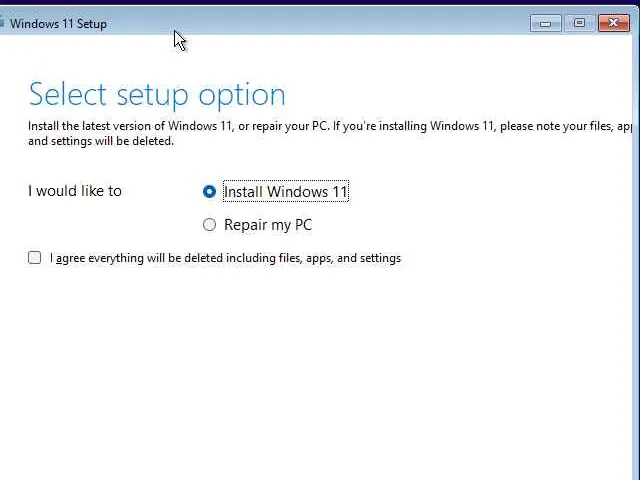Click the dark strip above the title bar
The width and height of the screenshot is (640, 480).
tap(320, 3)
